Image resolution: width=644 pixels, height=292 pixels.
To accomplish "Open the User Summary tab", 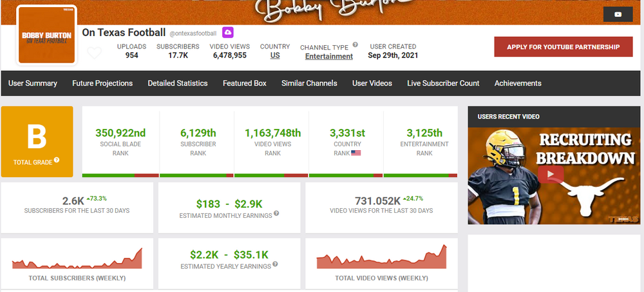I will [33, 83].
